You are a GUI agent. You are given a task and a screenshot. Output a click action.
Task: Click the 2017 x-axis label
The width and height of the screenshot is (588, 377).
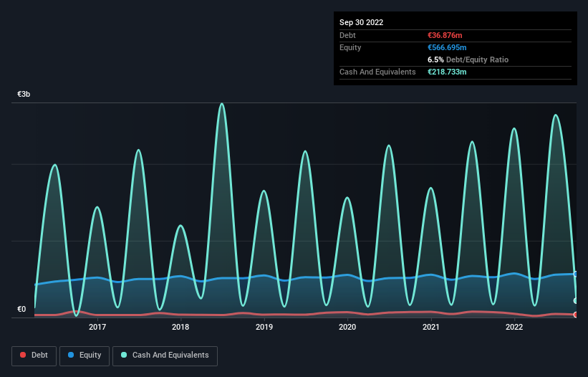[x=97, y=327]
